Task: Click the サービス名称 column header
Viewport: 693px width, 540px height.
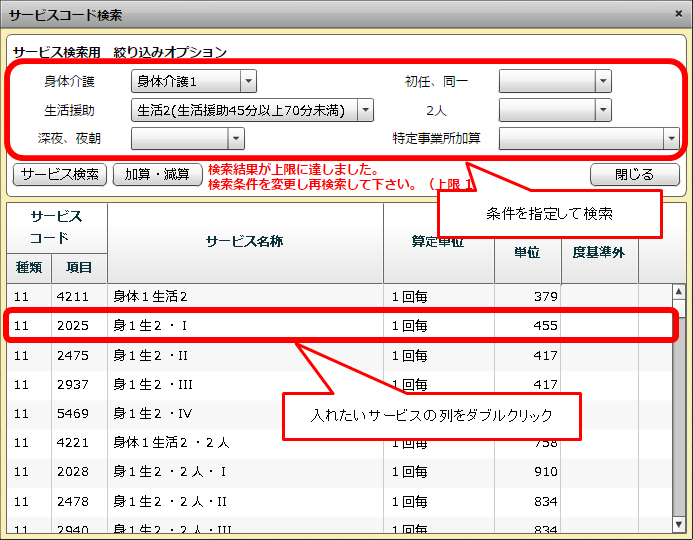Action: pos(245,242)
